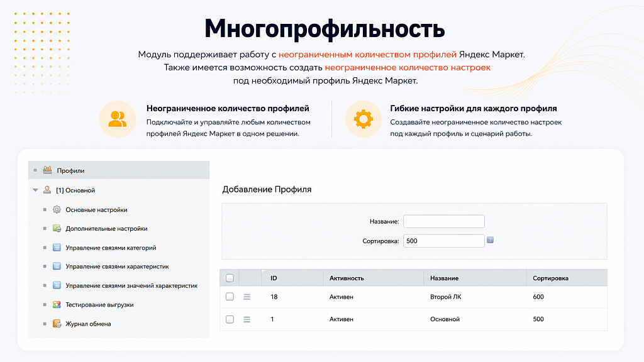Toggle the select-all checkbox in table header

coord(230,278)
